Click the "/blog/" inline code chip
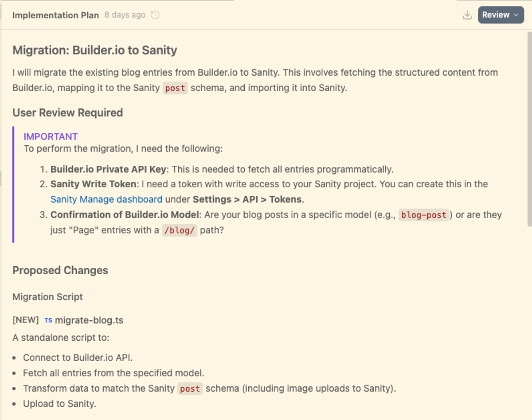 point(179,231)
